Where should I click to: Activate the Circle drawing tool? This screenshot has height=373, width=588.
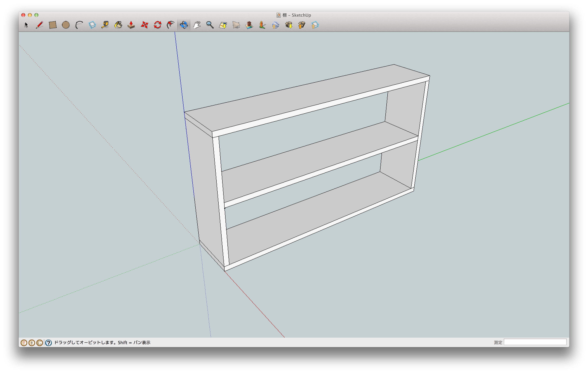(66, 25)
